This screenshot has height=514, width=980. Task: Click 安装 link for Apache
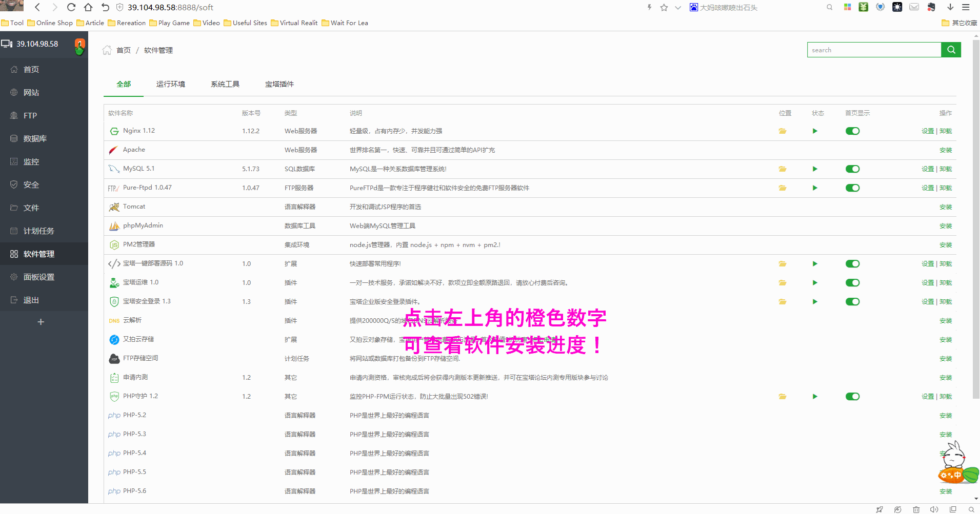coord(946,150)
